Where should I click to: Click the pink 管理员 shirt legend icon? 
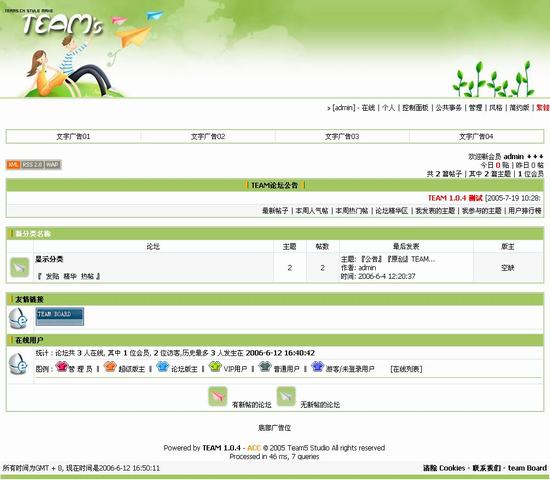[61, 367]
